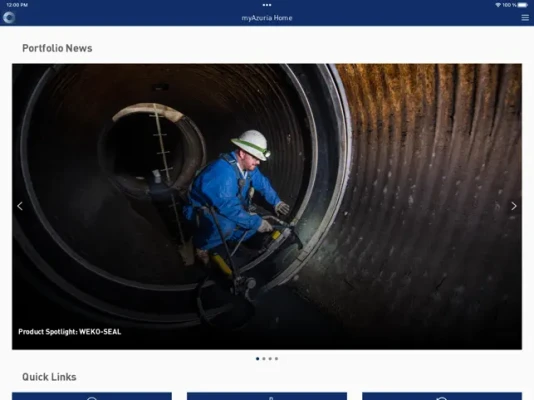Viewport: 534px width, 400px height.
Task: Tap the Quick Links heading
Action: click(49, 377)
